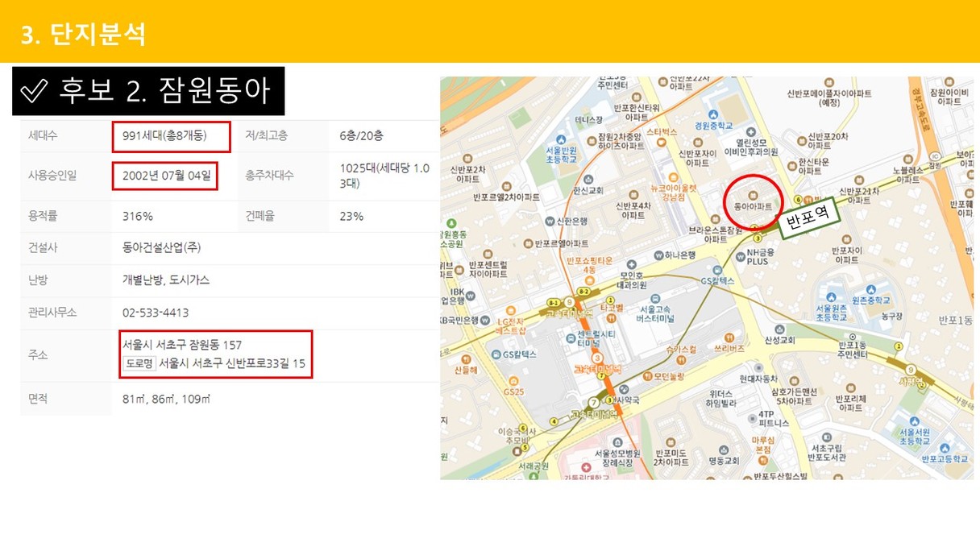Select the road address 서울시 서초구 신반포로33길 15
This screenshot has height=551, width=980.
pyautogui.click(x=232, y=363)
